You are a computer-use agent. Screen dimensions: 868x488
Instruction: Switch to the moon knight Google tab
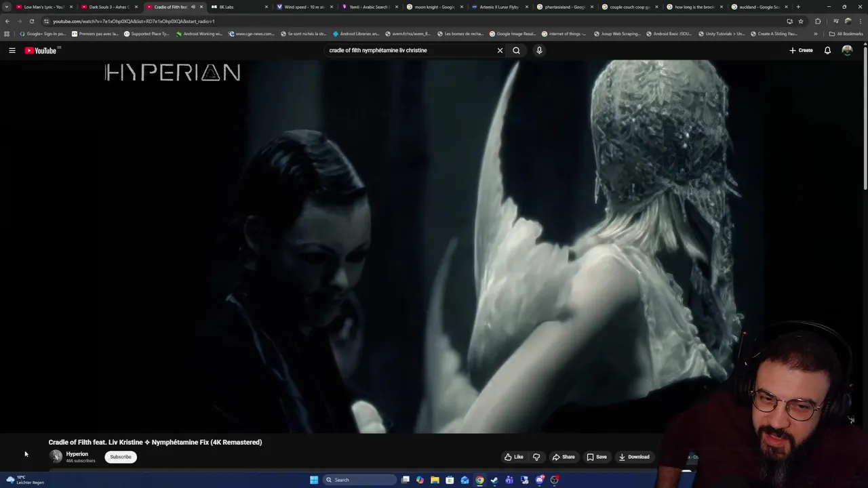[434, 7]
